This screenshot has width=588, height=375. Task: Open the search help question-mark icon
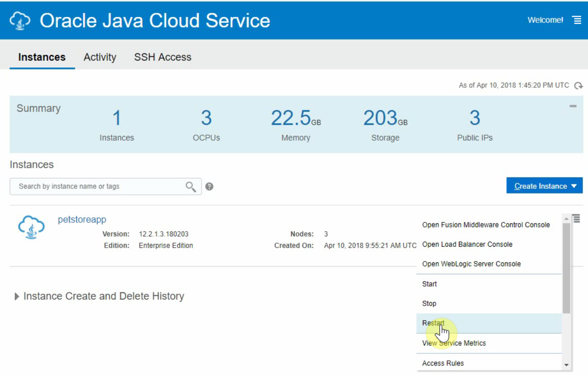pyautogui.click(x=209, y=187)
